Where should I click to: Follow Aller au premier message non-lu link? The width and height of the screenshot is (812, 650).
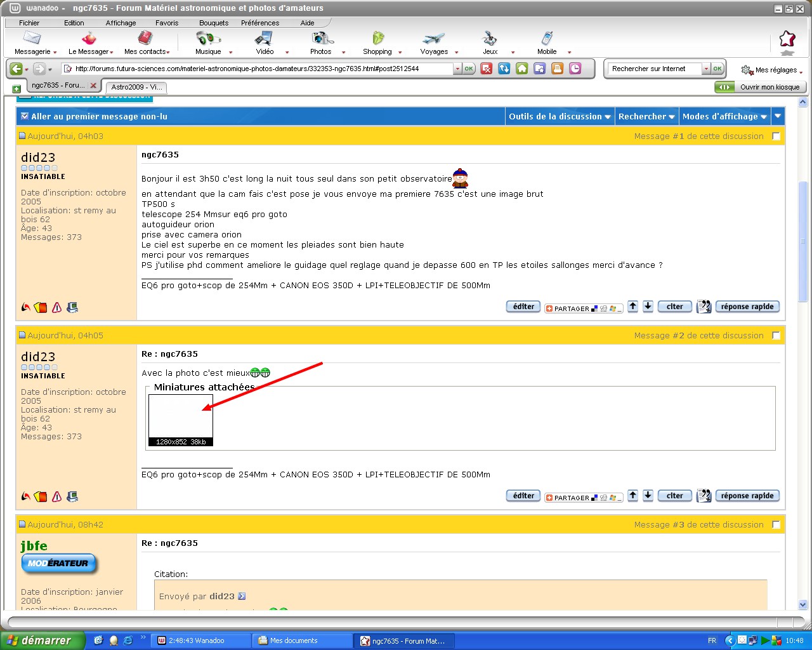(99, 117)
